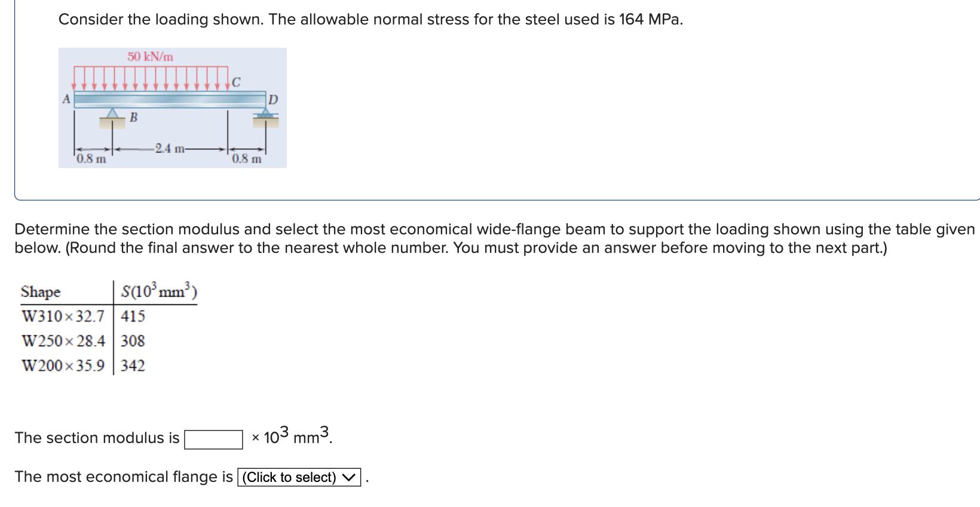Select the W310×32.7 table row
The height and width of the screenshot is (507, 980).
click(x=62, y=317)
